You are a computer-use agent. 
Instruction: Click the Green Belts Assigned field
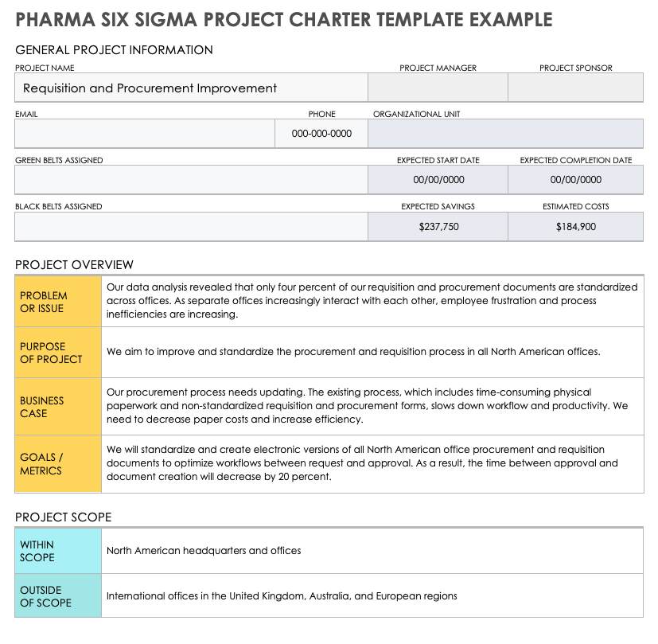[x=191, y=180]
